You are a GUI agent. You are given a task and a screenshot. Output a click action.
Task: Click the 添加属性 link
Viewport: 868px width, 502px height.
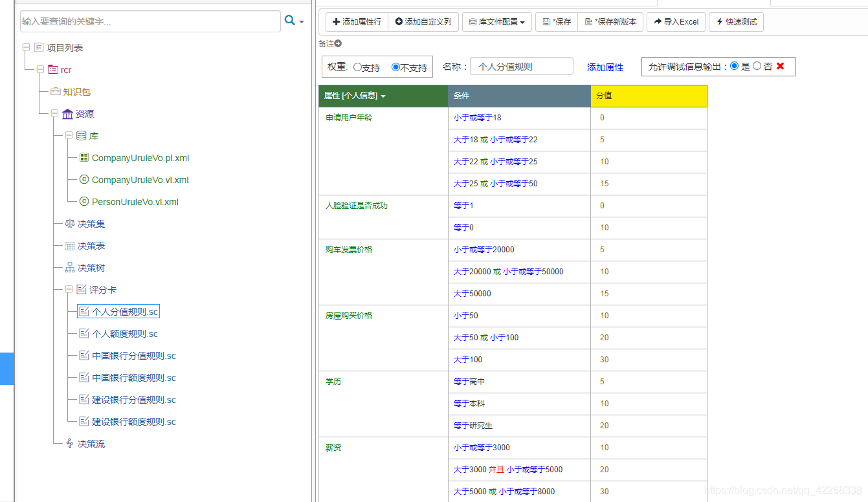pos(605,67)
